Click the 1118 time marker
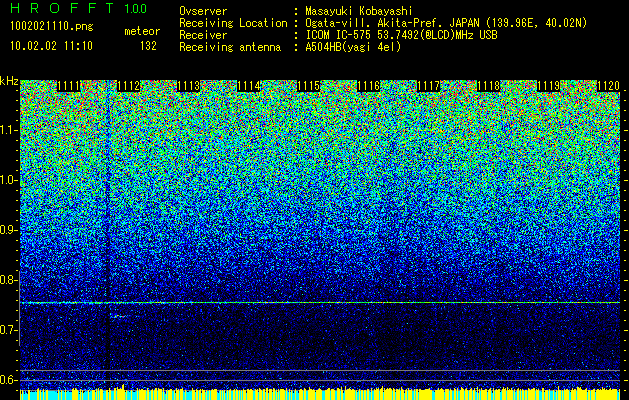The height and width of the screenshot is (400, 629). click(489, 86)
